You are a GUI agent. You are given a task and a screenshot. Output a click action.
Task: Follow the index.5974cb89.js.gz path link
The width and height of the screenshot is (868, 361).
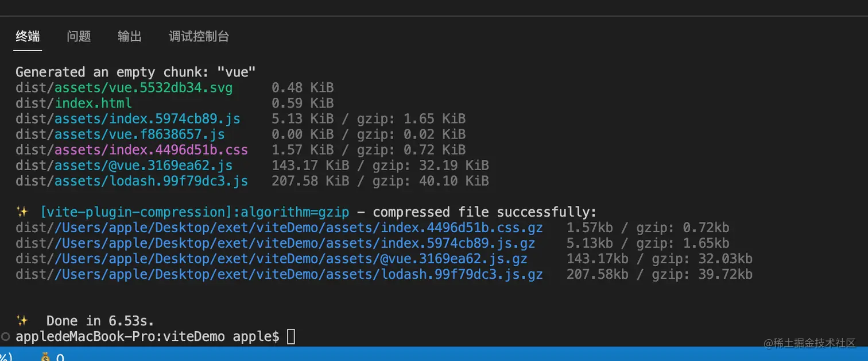pyautogui.click(x=294, y=243)
